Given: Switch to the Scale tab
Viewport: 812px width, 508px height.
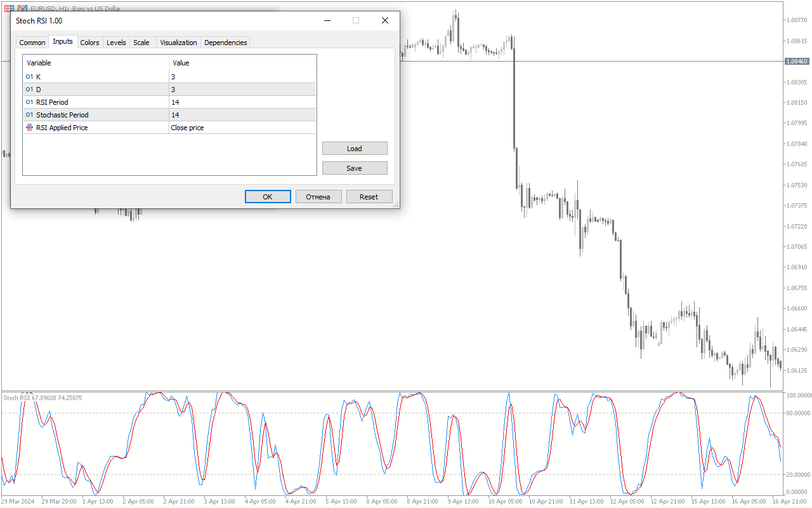Looking at the screenshot, I should tap(141, 43).
